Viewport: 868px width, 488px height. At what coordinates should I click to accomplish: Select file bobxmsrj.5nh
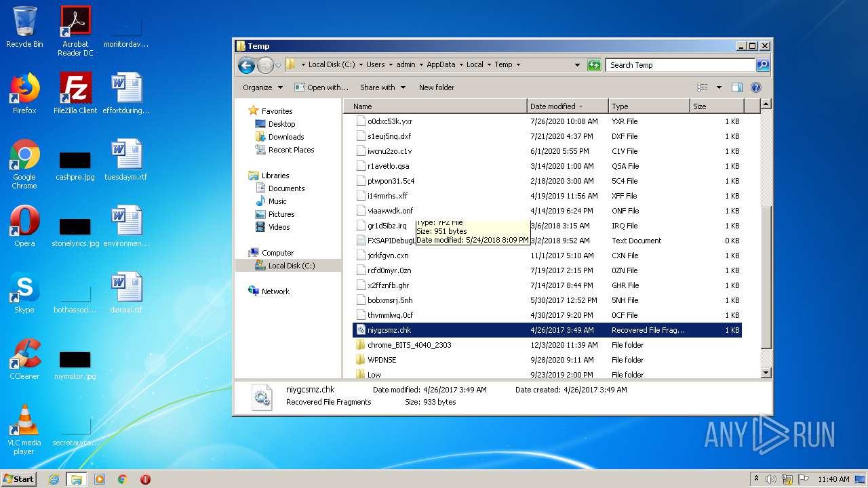pos(390,300)
